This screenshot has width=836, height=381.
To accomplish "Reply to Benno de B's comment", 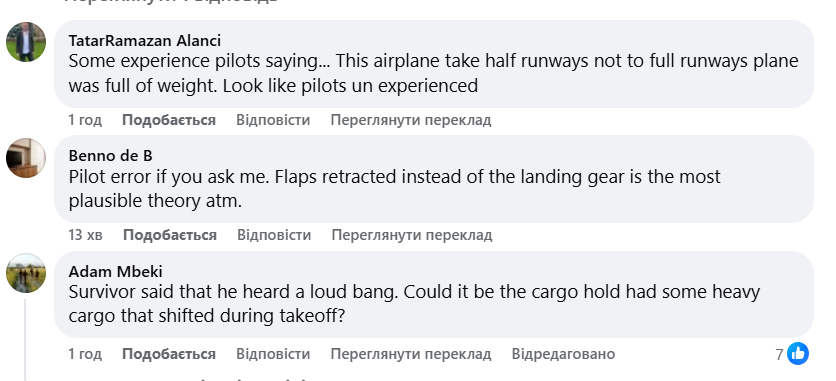I will pos(274,235).
